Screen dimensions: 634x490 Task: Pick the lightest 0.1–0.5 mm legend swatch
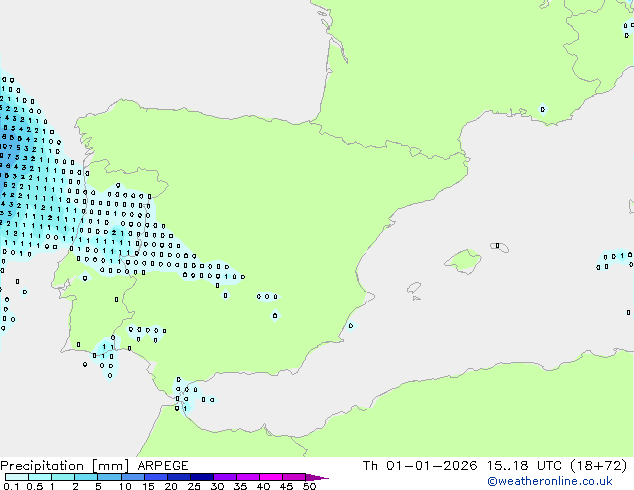(15, 477)
